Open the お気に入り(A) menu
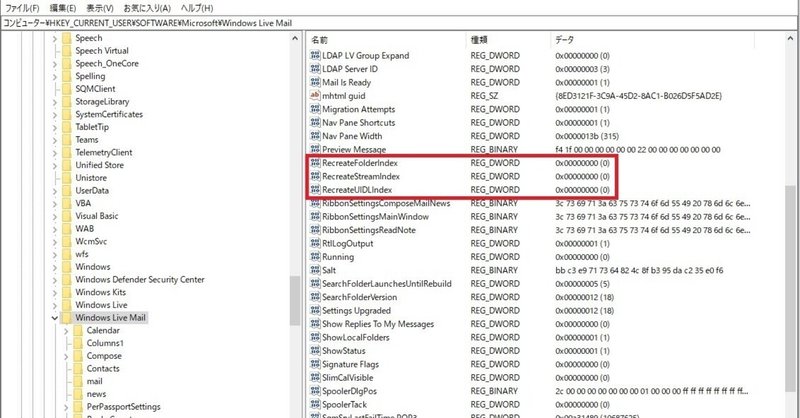This screenshot has width=800, height=418. pyautogui.click(x=147, y=8)
